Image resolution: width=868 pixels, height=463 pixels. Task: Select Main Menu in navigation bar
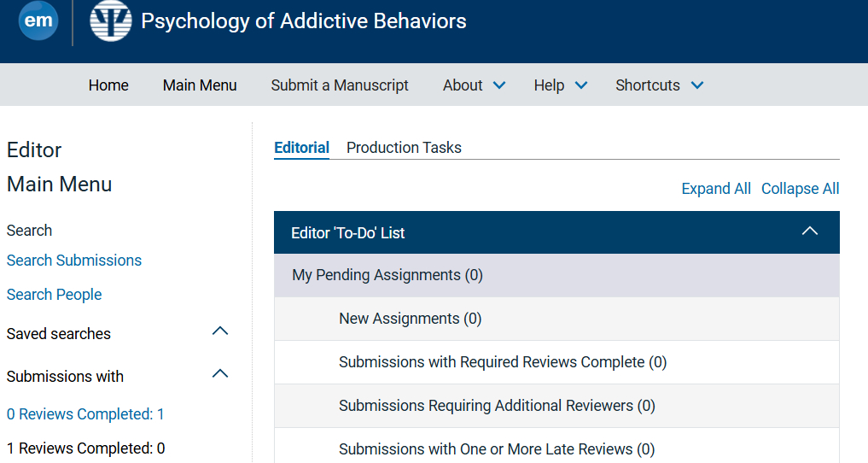(x=200, y=85)
